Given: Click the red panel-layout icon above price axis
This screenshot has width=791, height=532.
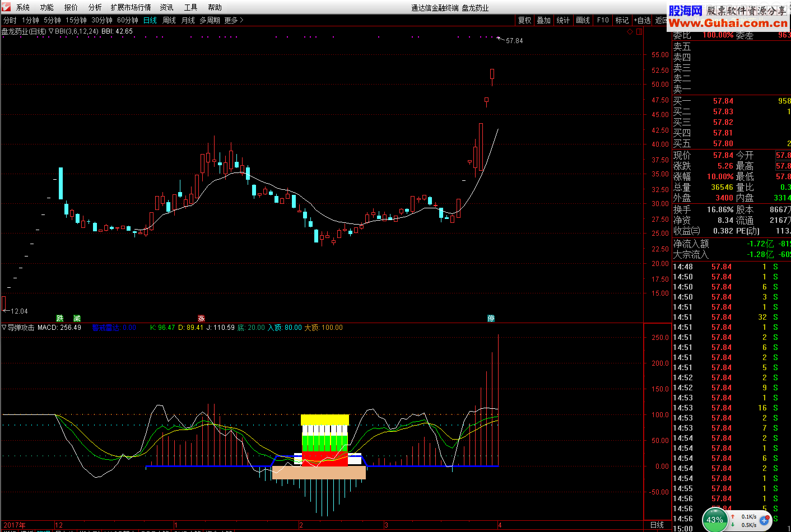Looking at the screenshot, I should tap(639, 32).
